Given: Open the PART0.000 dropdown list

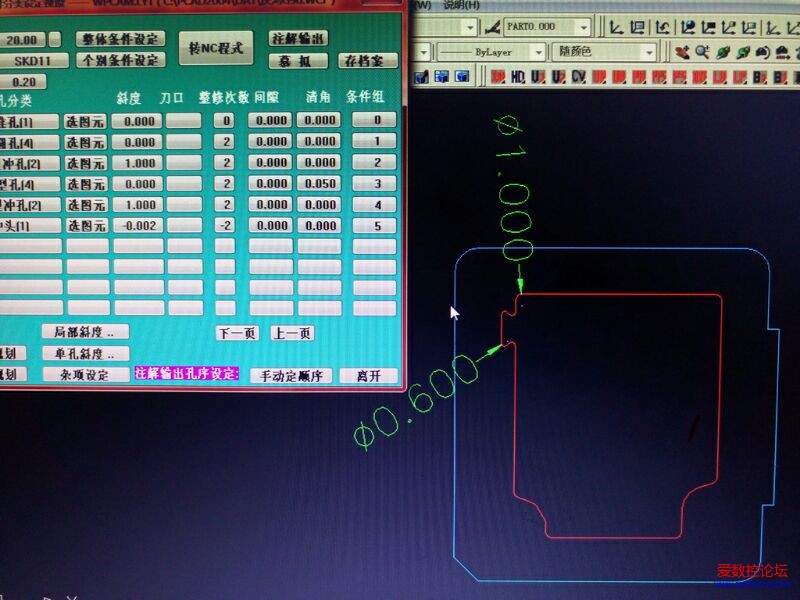Looking at the screenshot, I should pyautogui.click(x=583, y=27).
